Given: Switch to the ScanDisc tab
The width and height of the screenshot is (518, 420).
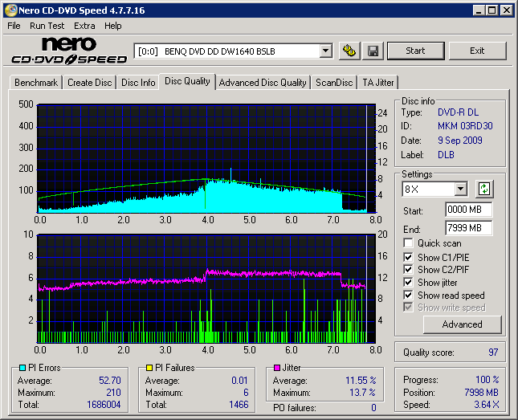Looking at the screenshot, I should [334, 82].
